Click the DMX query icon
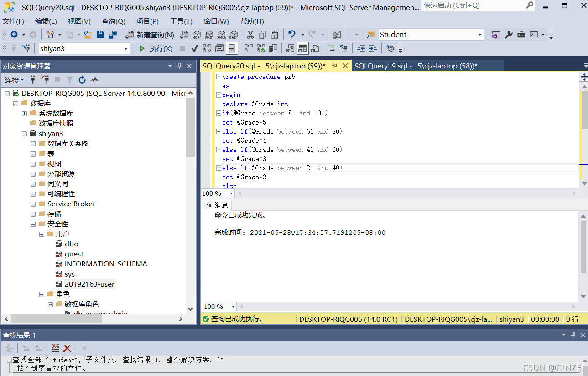This screenshot has width=588, height=376. tap(209, 34)
